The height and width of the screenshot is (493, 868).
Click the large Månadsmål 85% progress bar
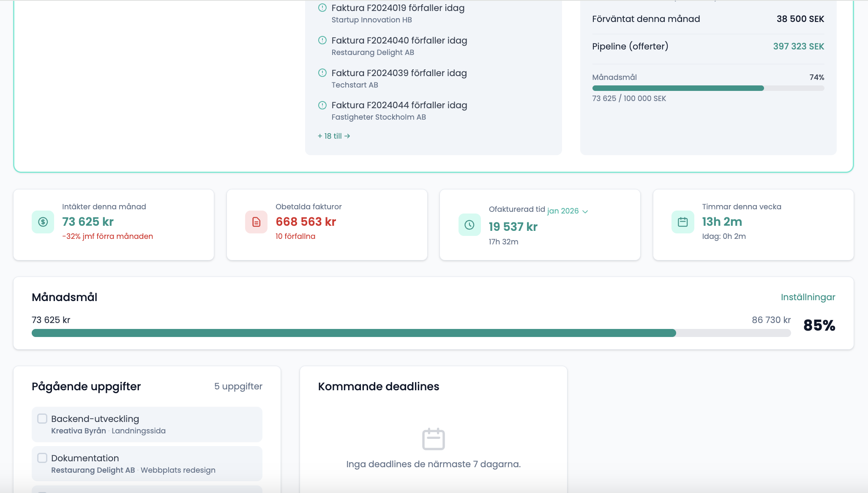click(411, 333)
